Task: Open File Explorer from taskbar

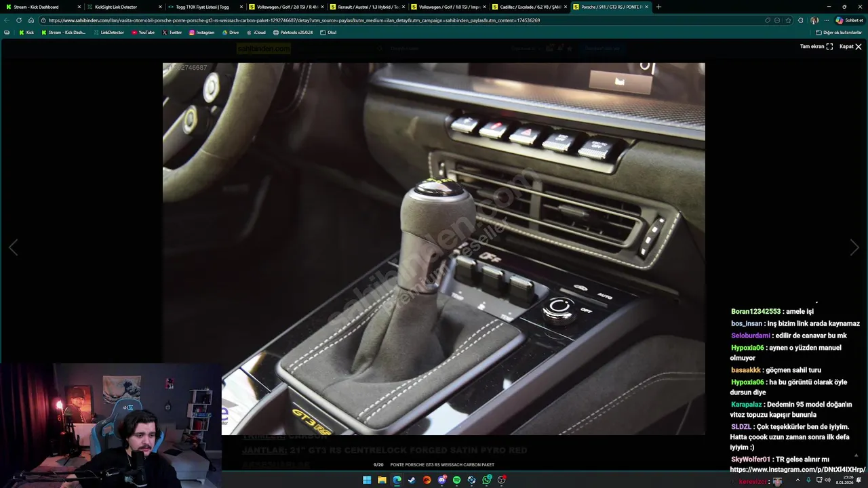Action: (x=382, y=480)
